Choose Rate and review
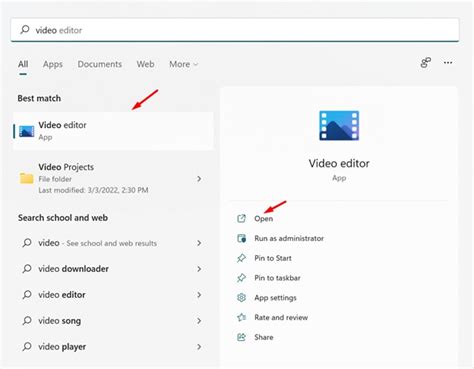This screenshot has width=474, height=369. point(281,317)
